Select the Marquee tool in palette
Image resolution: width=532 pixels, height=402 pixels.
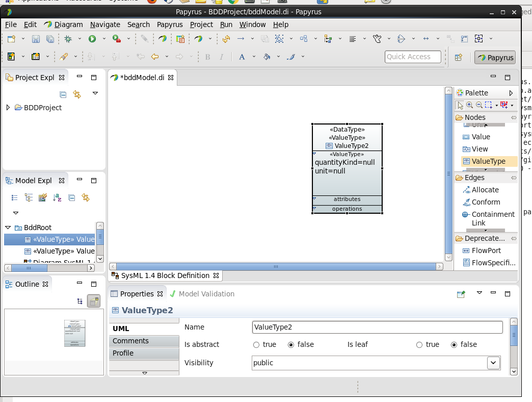[x=488, y=105]
